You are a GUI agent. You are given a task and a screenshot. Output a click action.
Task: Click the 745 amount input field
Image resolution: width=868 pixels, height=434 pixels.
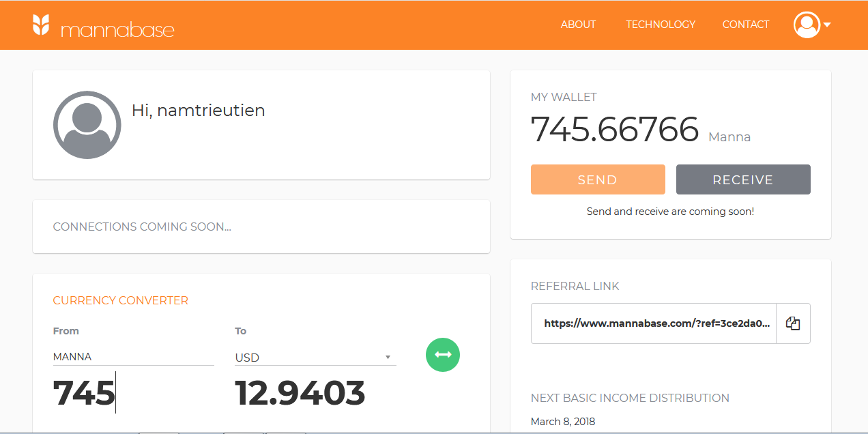pyautogui.click(x=134, y=392)
